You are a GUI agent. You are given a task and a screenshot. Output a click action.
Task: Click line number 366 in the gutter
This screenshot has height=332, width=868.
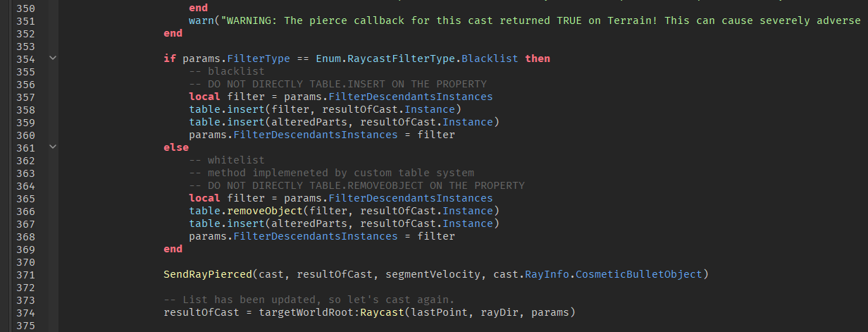tap(25, 211)
